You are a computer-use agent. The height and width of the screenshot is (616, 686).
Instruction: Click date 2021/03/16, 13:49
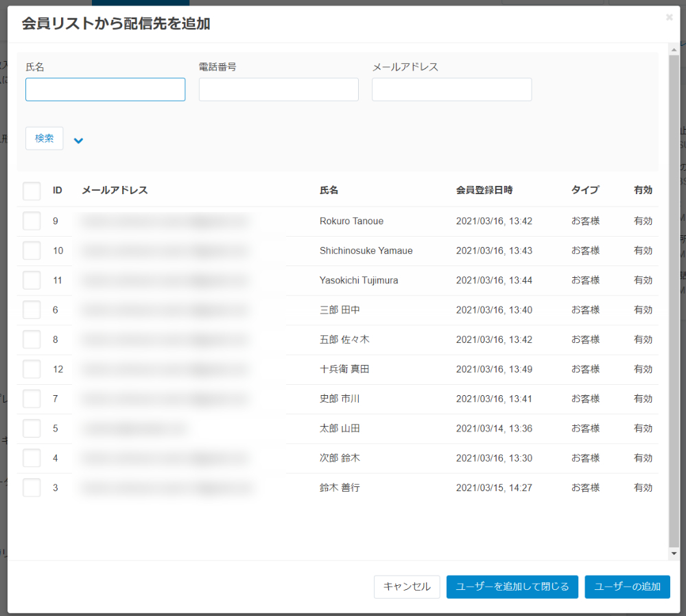[x=494, y=369]
